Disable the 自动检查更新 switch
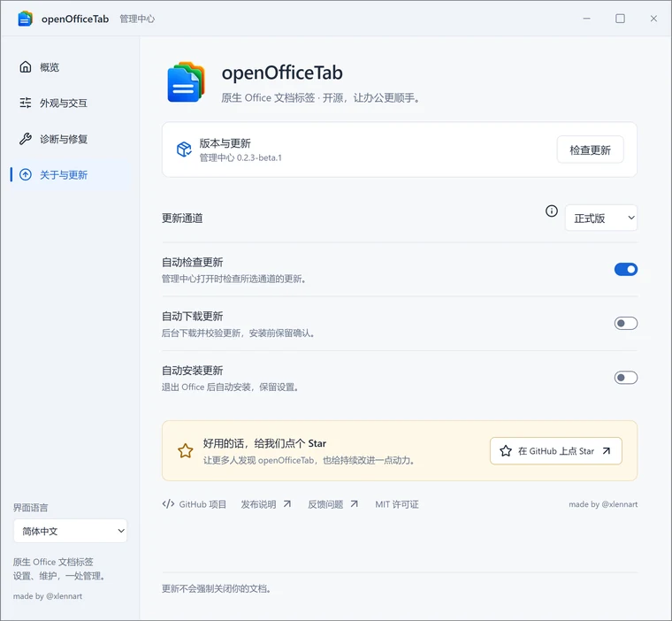Image resolution: width=672 pixels, height=621 pixels. [x=626, y=269]
